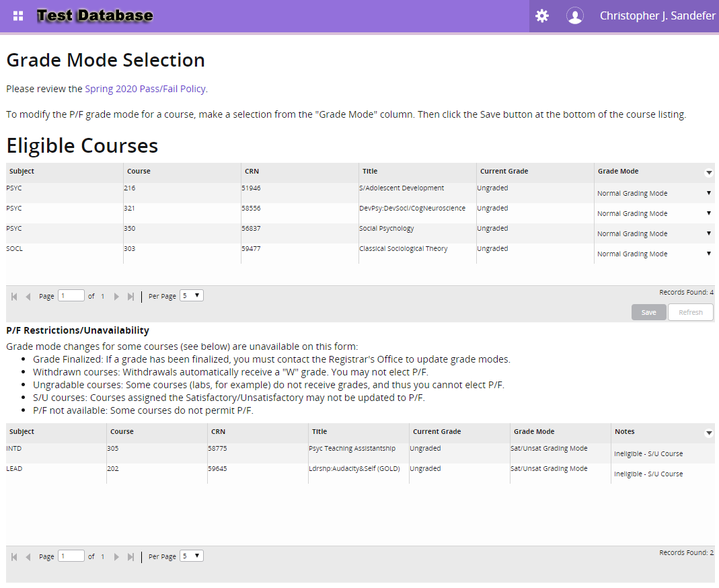Viewport: 719px width, 588px height.
Task: Open the Spring 2020 Pass/Fail Policy link
Action: tap(145, 88)
